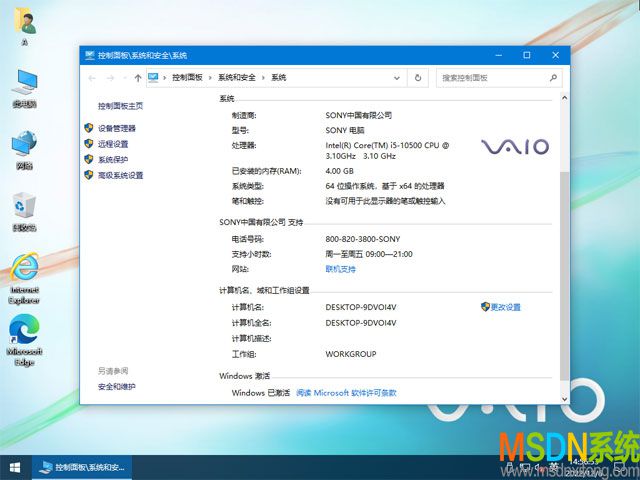Click shield icon beside 远程设置
Screen dimensions: 640x480
89,144
